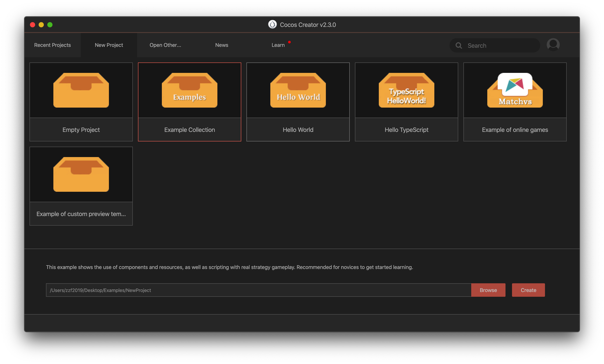Open the Learn tab
Viewport: 604px width, 364px height.
click(x=278, y=45)
